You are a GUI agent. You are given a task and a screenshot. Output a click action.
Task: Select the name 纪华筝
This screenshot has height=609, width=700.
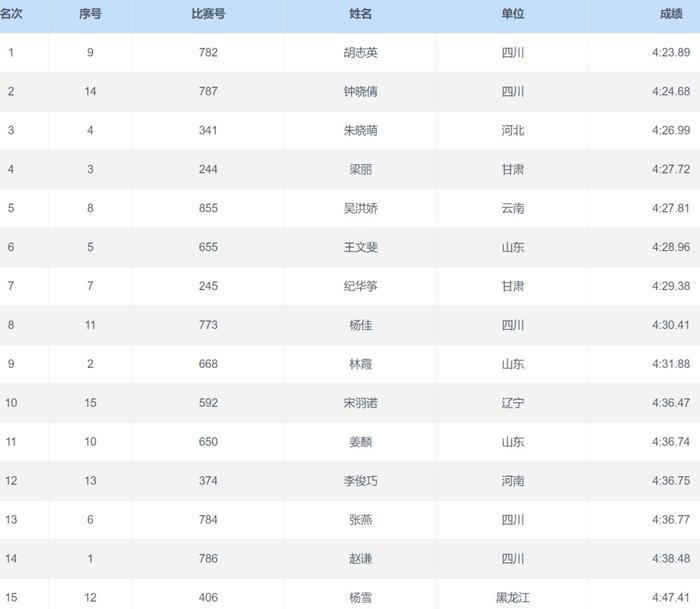pos(360,286)
